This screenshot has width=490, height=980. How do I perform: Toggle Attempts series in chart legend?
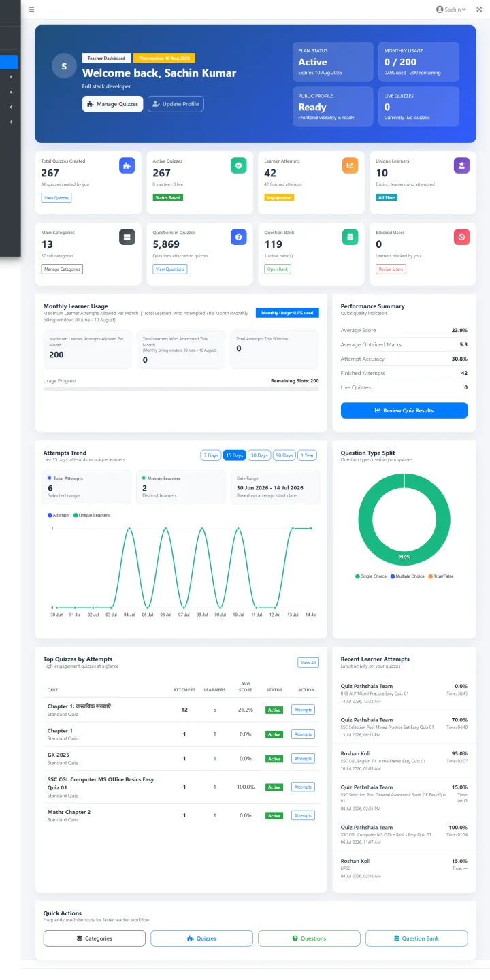[x=59, y=515]
